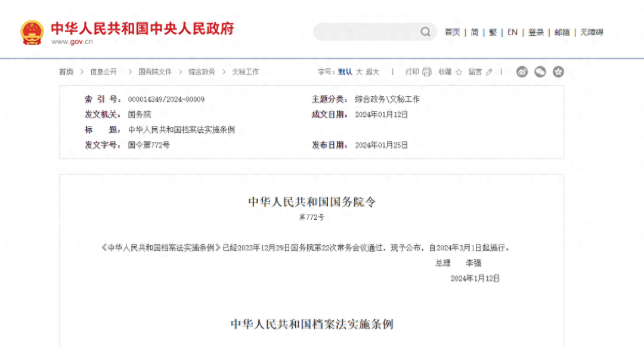This screenshot has width=644, height=347.
Task: Click the printer icon
Action: click(427, 72)
